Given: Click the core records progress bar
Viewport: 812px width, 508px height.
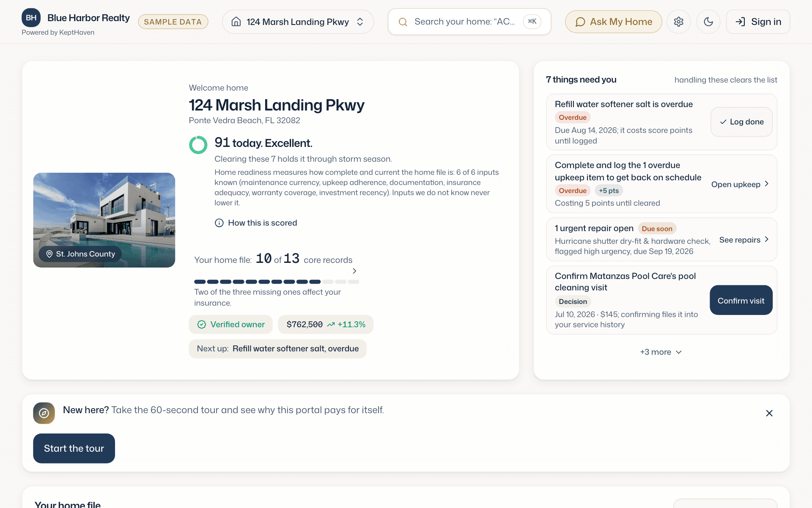Looking at the screenshot, I should pos(277,282).
